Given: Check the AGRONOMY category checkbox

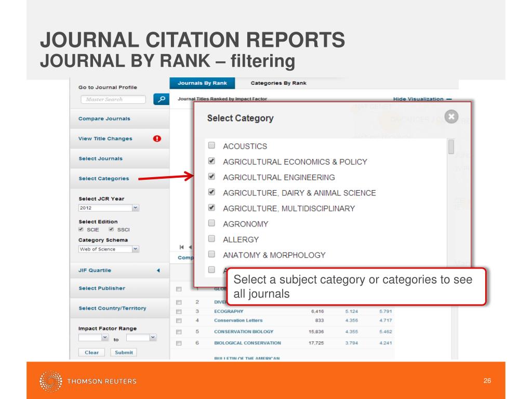Looking at the screenshot, I should 211,223.
